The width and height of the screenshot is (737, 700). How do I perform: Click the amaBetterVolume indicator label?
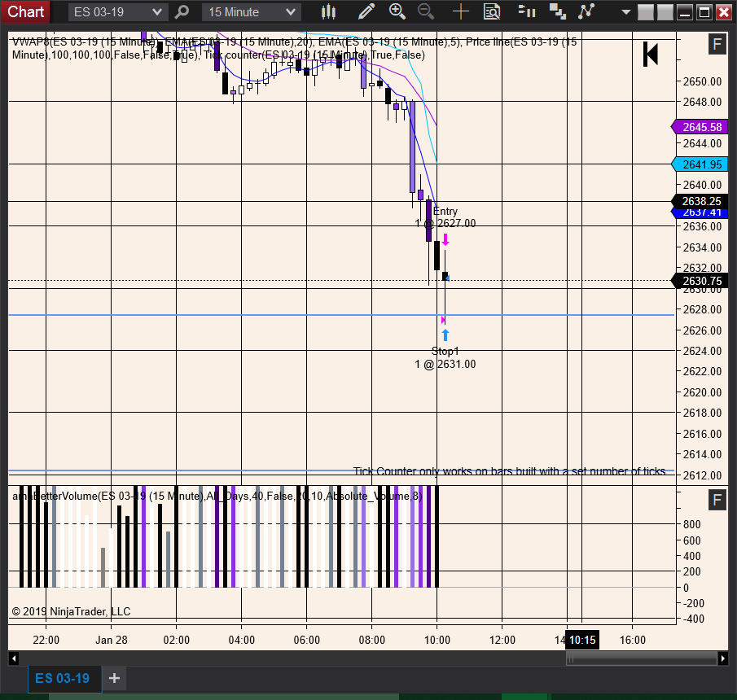coord(217,497)
